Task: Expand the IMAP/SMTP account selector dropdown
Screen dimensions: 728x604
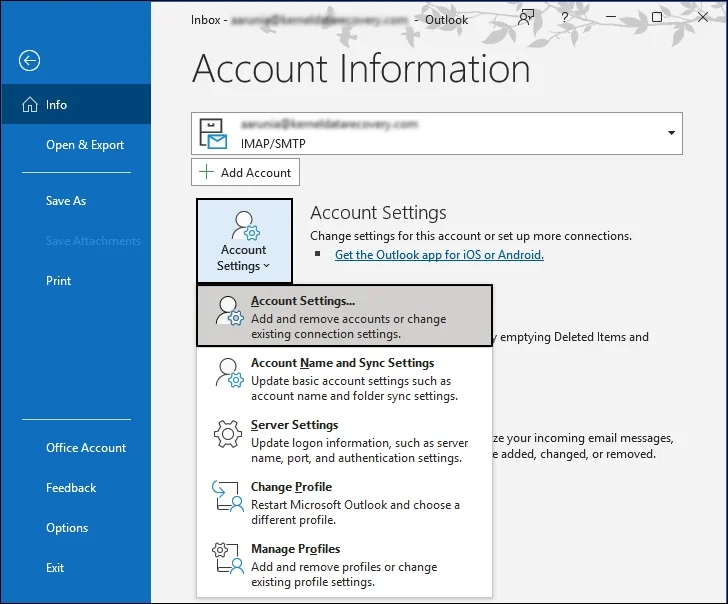Action: tap(671, 133)
